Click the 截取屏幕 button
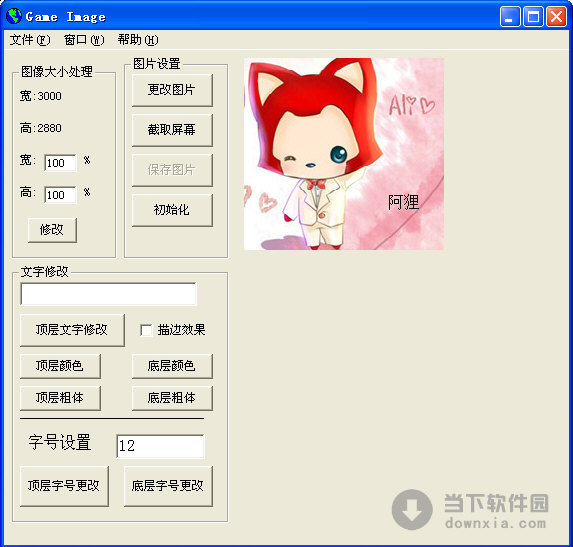Viewport: 573px width, 547px height. coord(172,130)
